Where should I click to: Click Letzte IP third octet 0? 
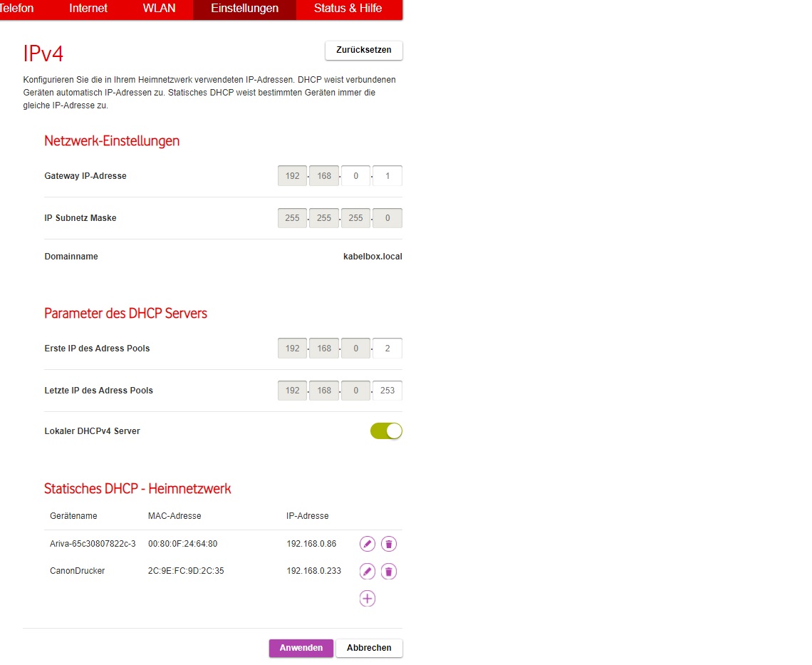355,391
